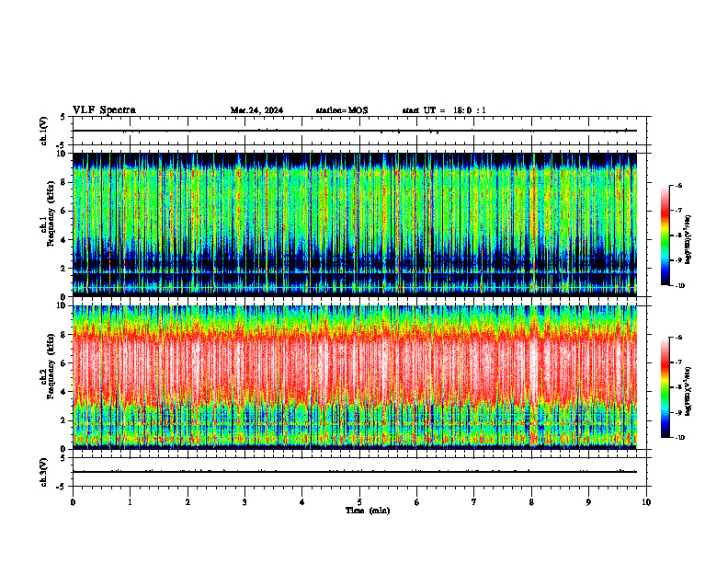This screenshot has width=728, height=563.
Task: Click the "6" tick on ch.1 frequency axis
Action: click(64, 212)
